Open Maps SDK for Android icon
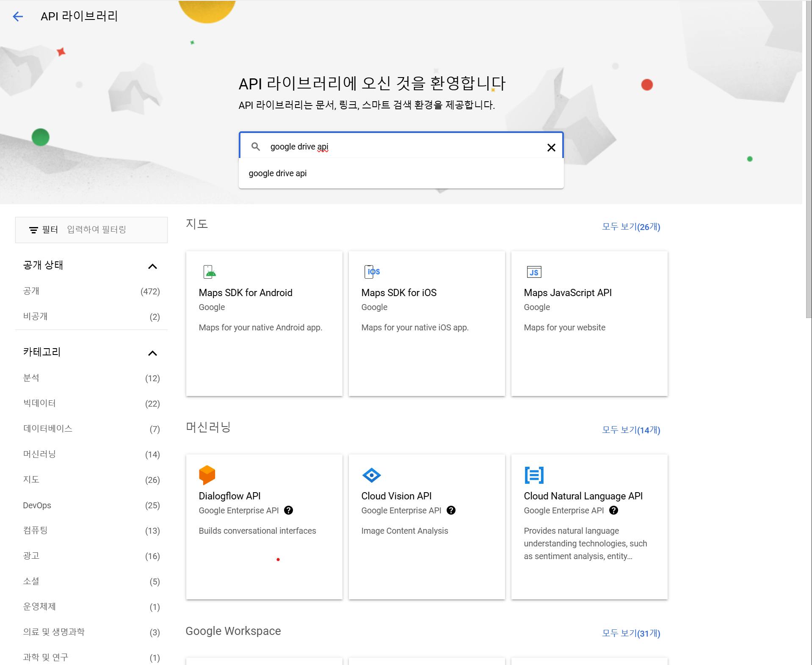 (x=210, y=272)
